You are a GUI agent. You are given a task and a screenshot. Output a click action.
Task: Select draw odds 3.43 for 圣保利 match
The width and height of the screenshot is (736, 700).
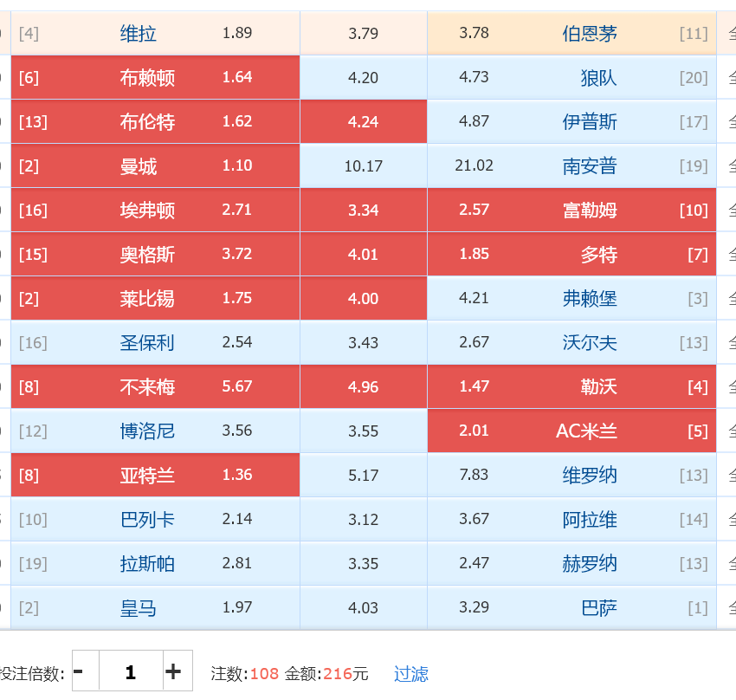[x=364, y=342]
